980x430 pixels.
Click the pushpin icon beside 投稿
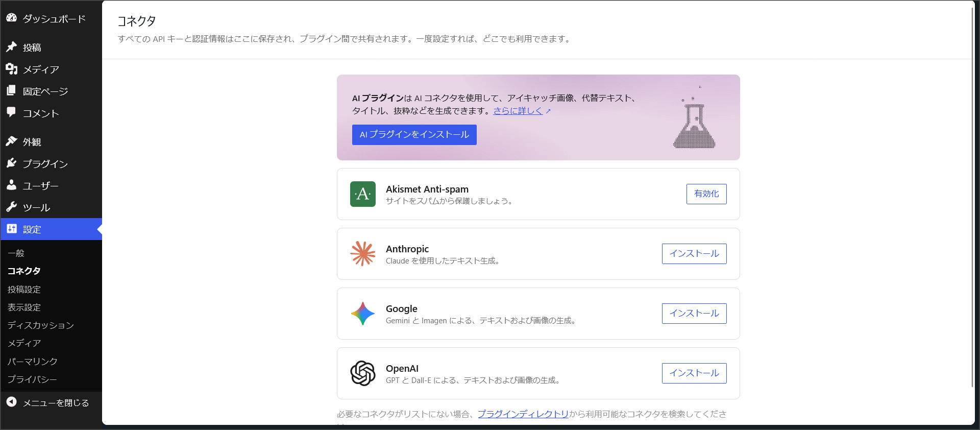click(x=11, y=47)
